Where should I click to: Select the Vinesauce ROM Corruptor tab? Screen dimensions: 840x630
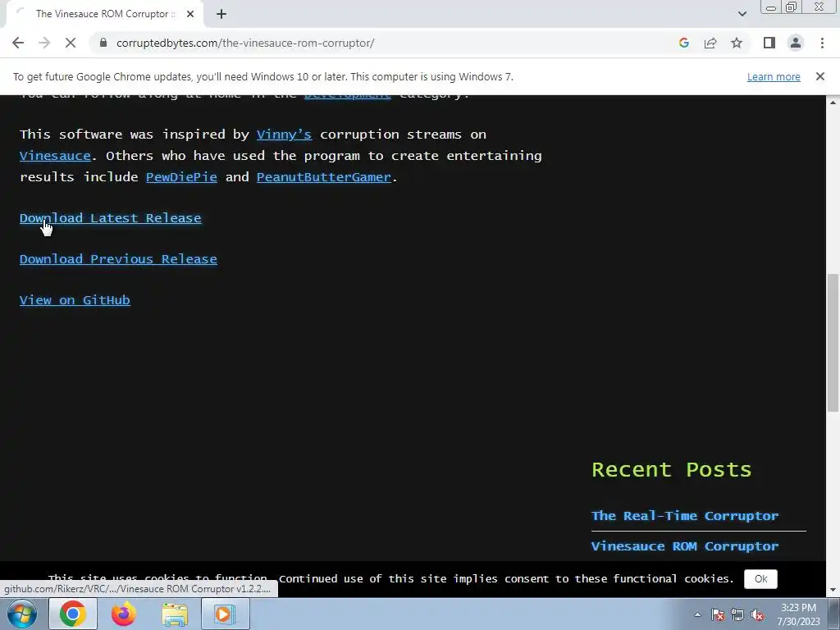(x=104, y=14)
